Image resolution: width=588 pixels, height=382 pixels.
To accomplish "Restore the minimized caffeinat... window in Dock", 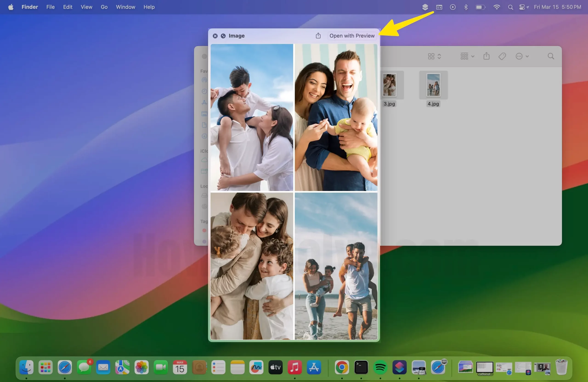I will tap(485, 368).
